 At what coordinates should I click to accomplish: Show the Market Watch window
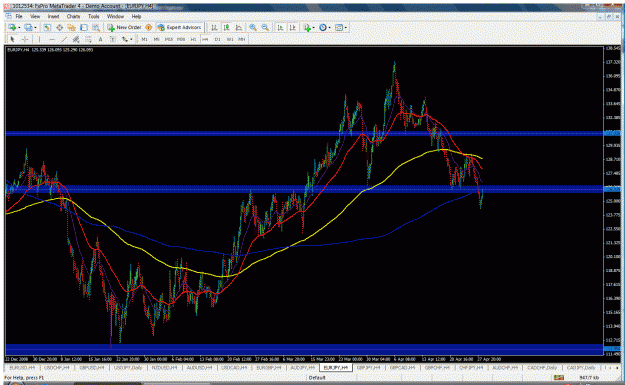coord(47,27)
